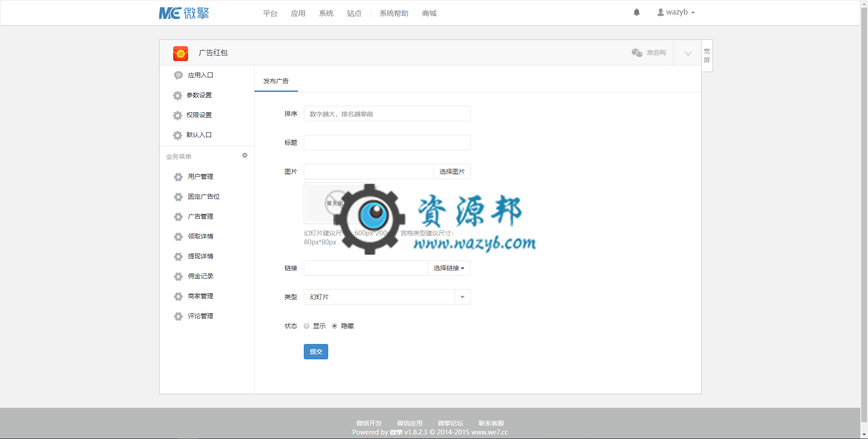Click the gear icon beside 参数设置
The height and width of the screenshot is (439, 868).
click(x=178, y=95)
